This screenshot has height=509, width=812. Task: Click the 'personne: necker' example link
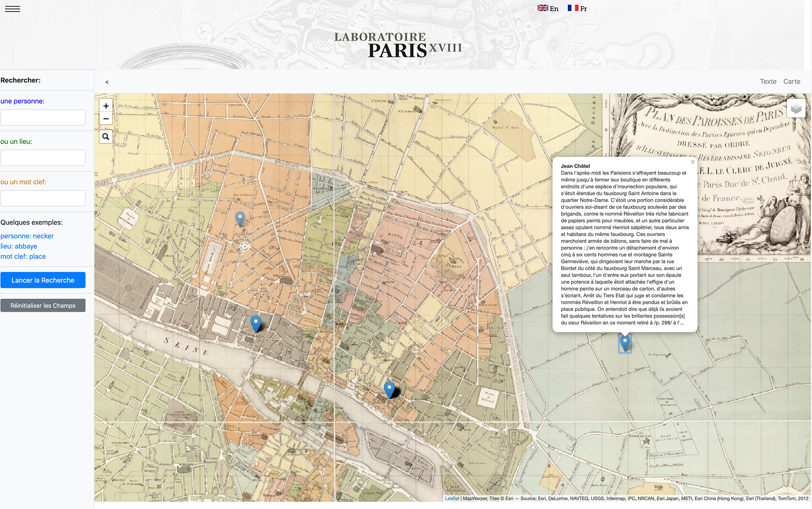(x=27, y=236)
